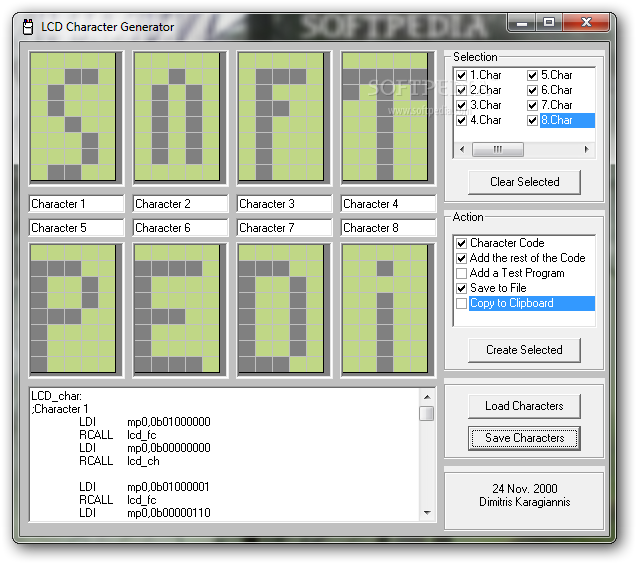
Task: Edit the Character 7 name field
Action: [x=284, y=228]
